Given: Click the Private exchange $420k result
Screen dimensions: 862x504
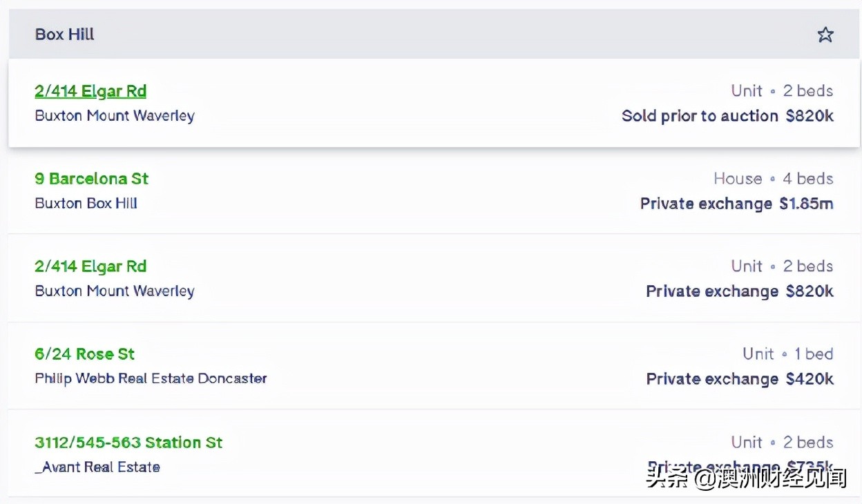Looking at the screenshot, I should (x=739, y=379).
